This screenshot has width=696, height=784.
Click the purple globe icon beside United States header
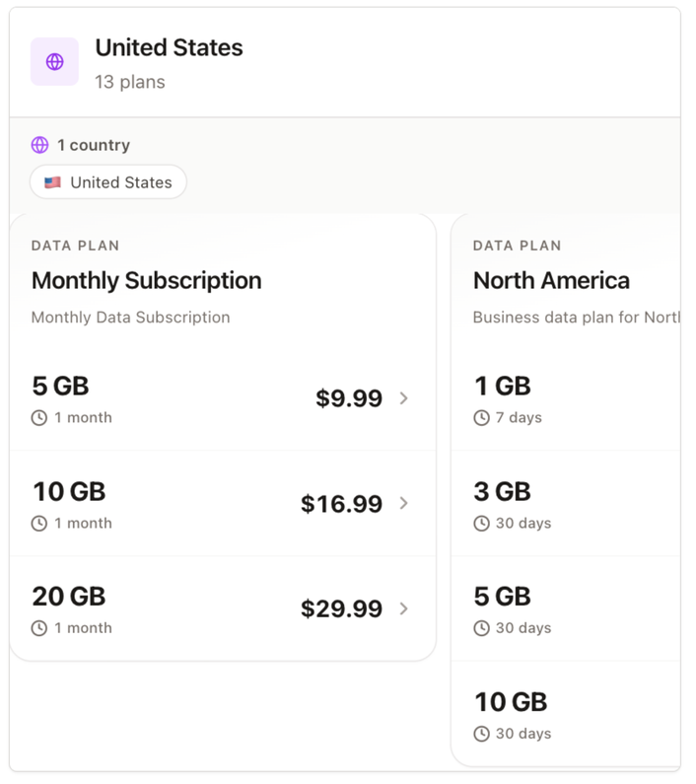(x=54, y=62)
